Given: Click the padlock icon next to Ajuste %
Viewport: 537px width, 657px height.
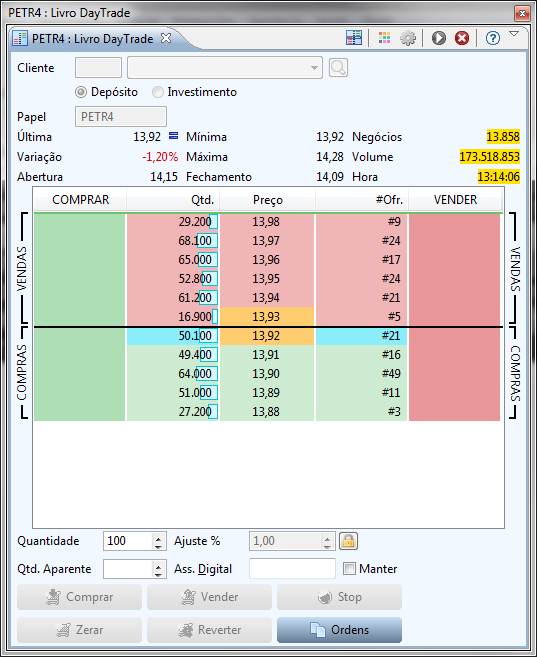Looking at the screenshot, I should pos(349,541).
